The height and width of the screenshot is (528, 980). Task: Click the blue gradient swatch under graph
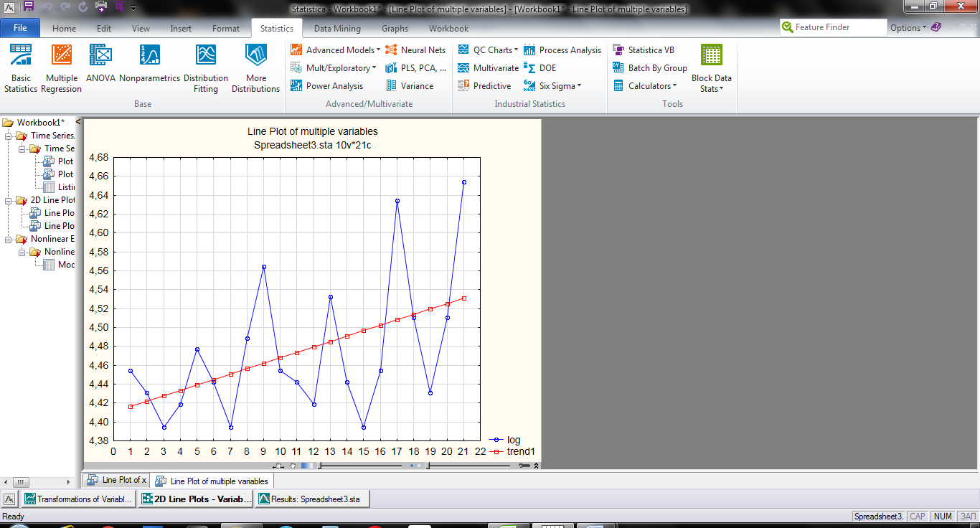306,466
